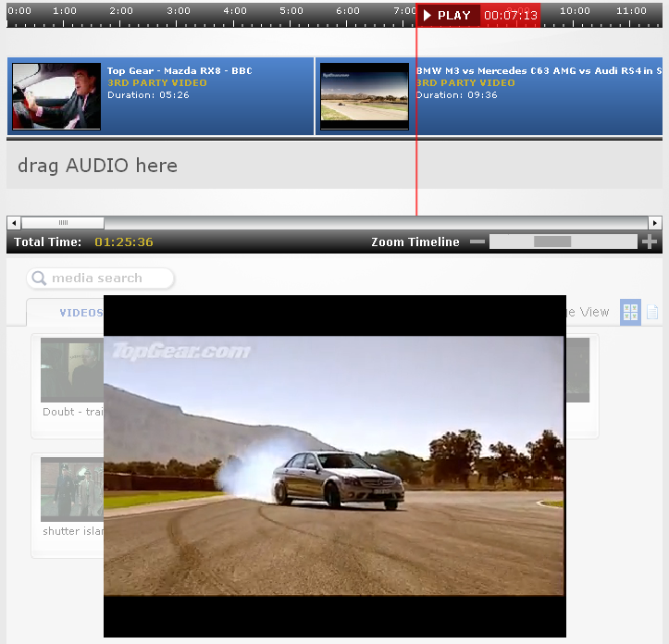Click the horizontal timeline scrollbar thumb
669x644 pixels.
63,223
